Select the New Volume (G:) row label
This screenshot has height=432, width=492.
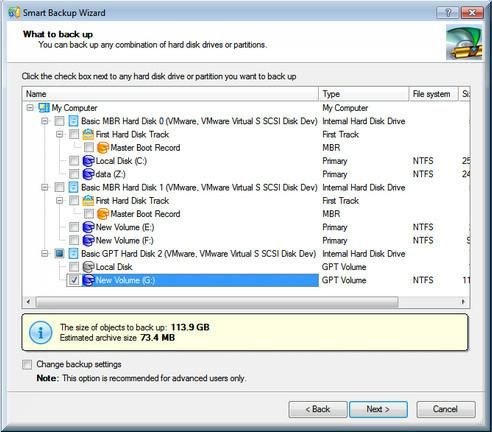125,280
